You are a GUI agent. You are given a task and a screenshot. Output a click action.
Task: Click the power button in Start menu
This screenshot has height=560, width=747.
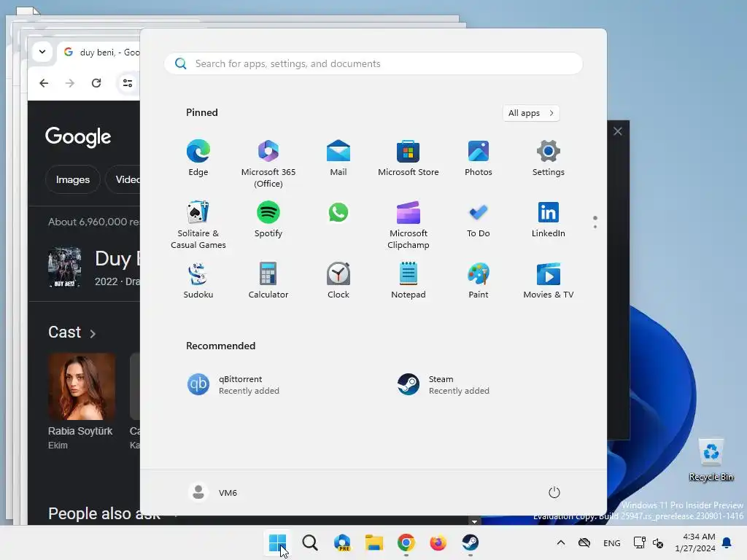(x=554, y=492)
